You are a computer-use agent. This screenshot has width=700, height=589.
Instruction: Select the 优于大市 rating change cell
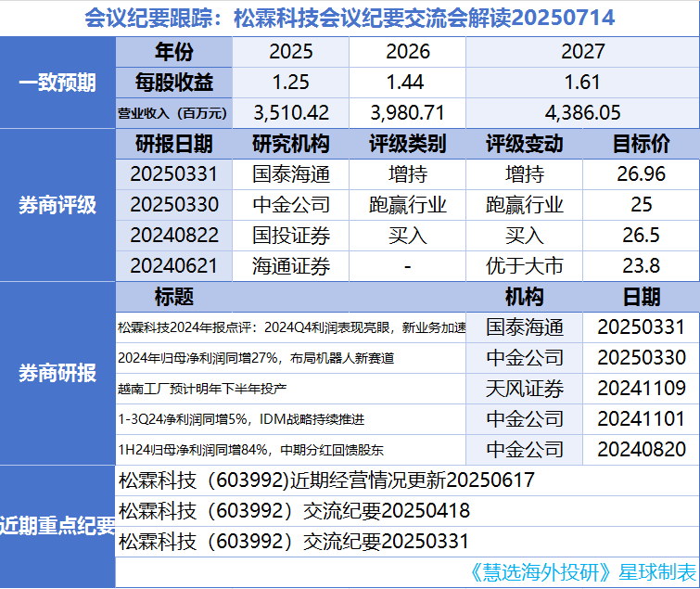coord(525,266)
